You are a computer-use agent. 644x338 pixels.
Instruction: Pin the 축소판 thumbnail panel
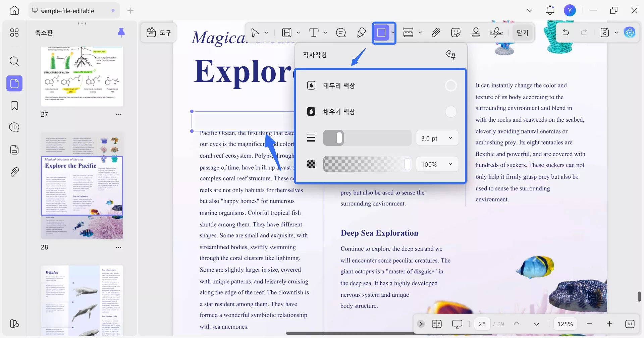click(121, 33)
